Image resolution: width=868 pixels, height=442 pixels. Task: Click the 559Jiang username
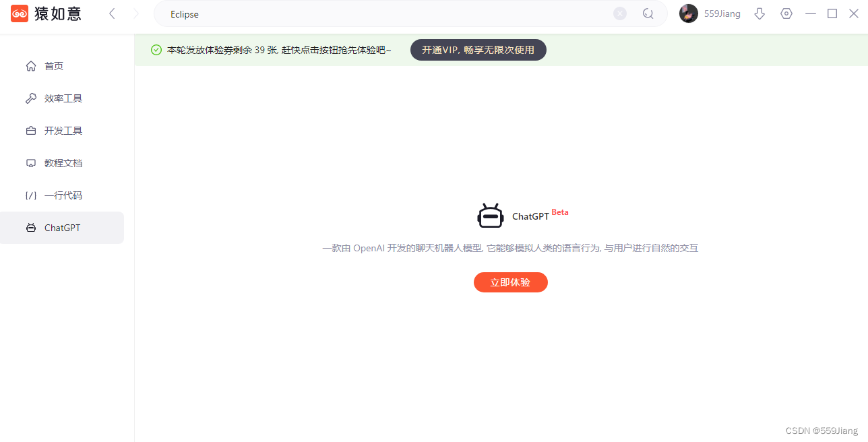click(722, 13)
